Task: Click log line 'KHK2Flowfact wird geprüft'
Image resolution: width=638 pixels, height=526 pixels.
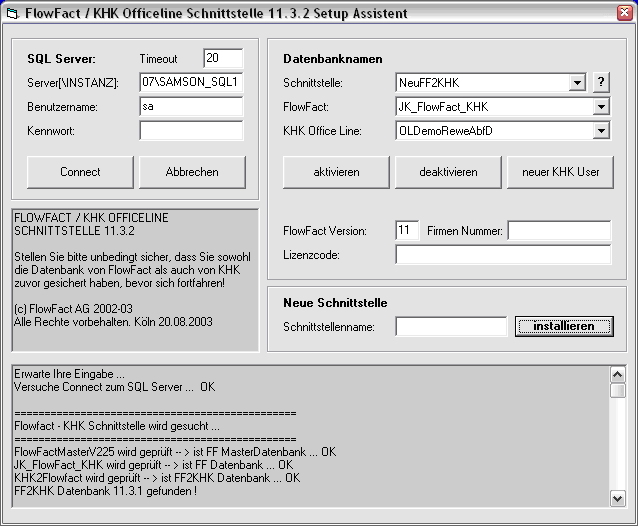Action: click(157, 478)
